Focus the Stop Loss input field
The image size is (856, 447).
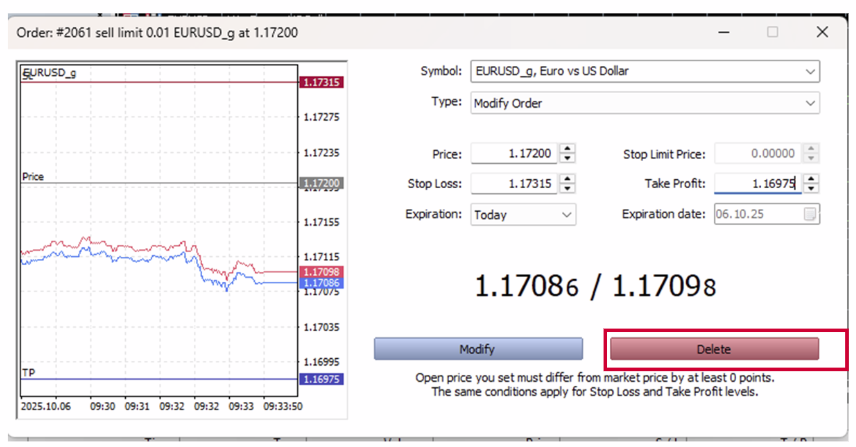(513, 184)
